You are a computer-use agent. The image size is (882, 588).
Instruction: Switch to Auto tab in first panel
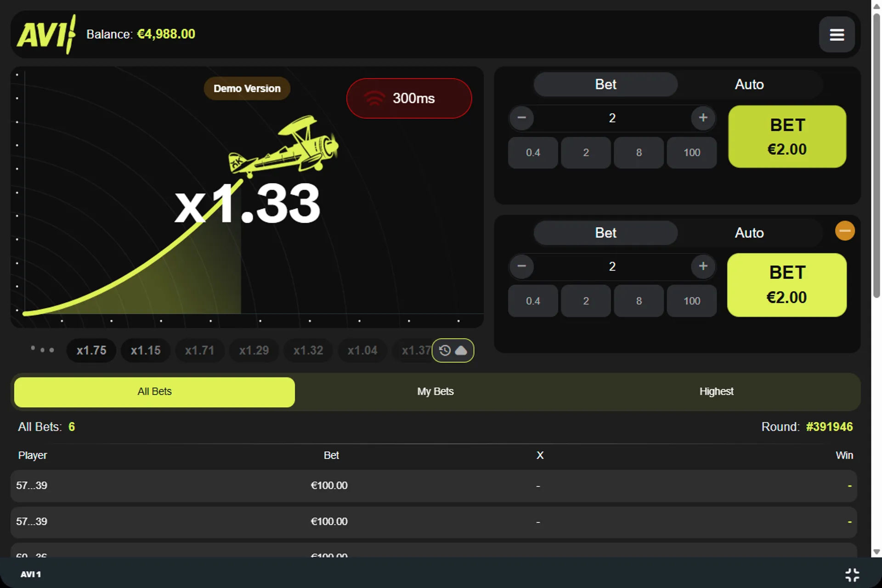[x=749, y=85]
